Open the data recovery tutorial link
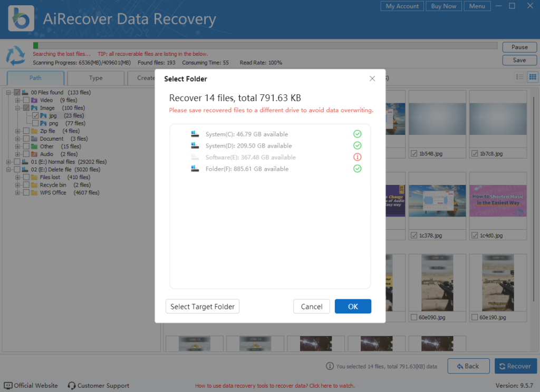540x392 pixels. 275,386
